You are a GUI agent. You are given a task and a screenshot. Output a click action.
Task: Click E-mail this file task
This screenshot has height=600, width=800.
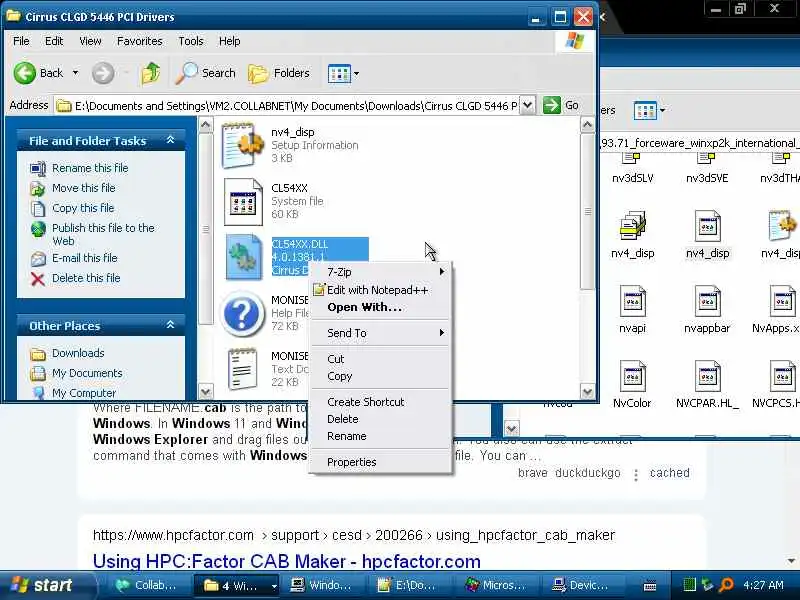(x=85, y=258)
